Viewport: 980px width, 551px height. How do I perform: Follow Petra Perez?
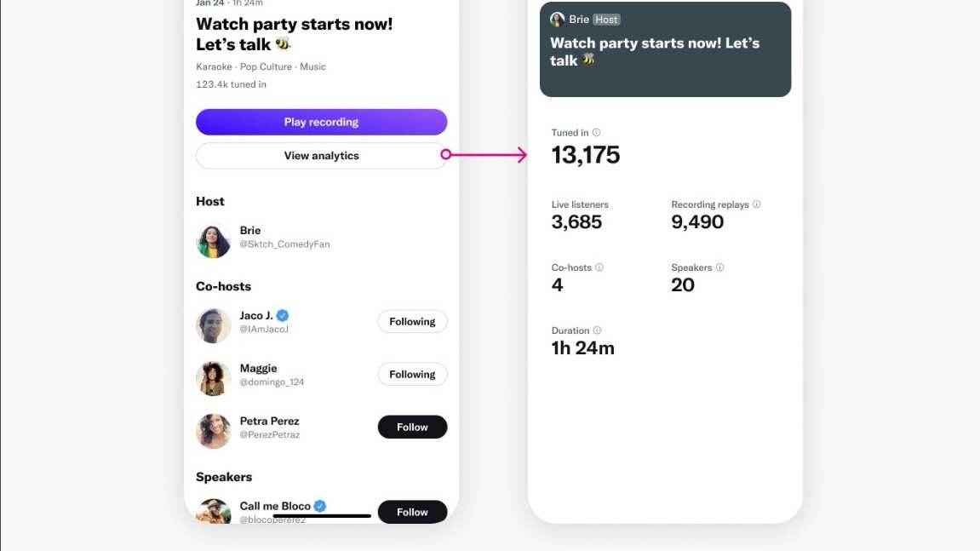click(x=412, y=428)
